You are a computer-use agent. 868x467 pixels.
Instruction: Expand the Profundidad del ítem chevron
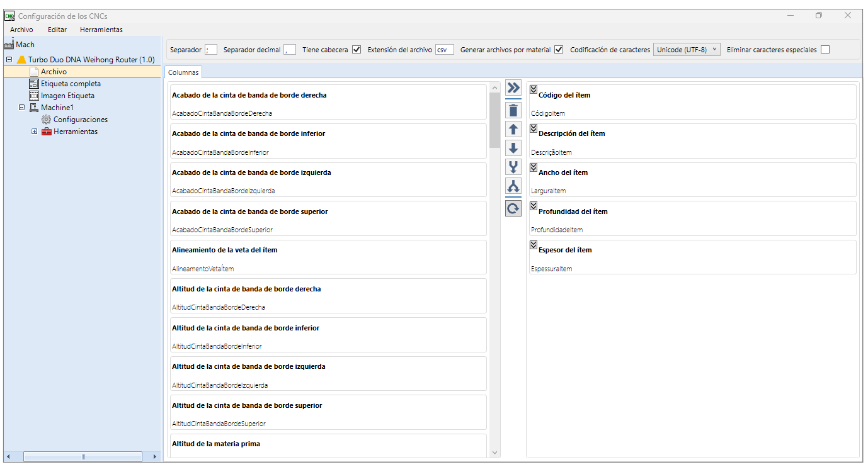534,205
